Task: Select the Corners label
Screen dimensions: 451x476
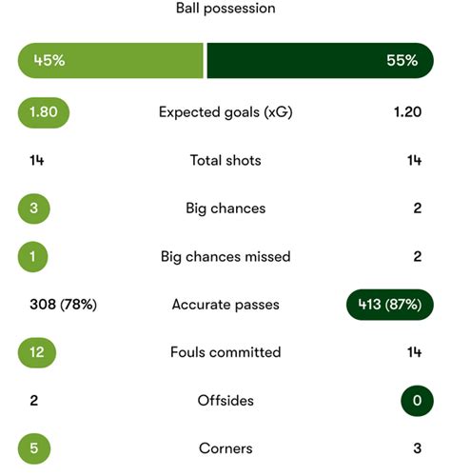Action: point(225,448)
